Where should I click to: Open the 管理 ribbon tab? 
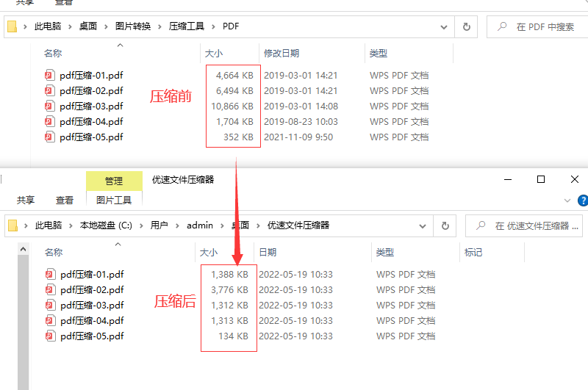point(114,181)
